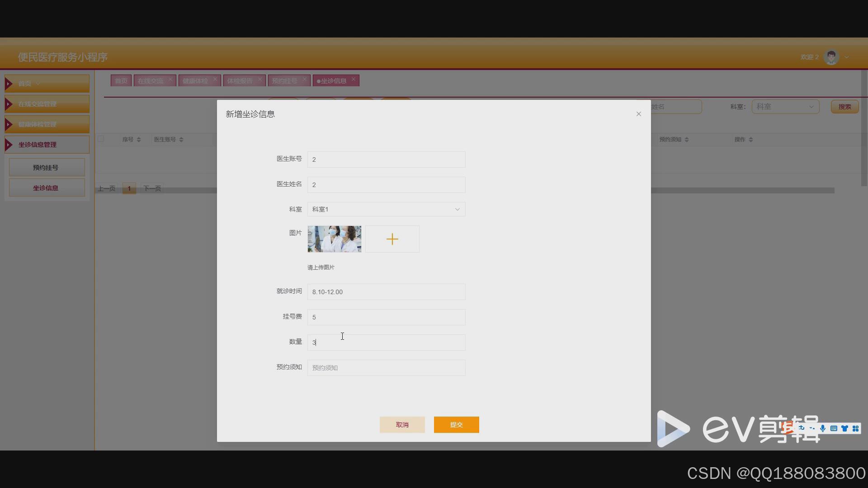Toggle Sogou punctuation mode icon
868x488 pixels.
point(812,428)
